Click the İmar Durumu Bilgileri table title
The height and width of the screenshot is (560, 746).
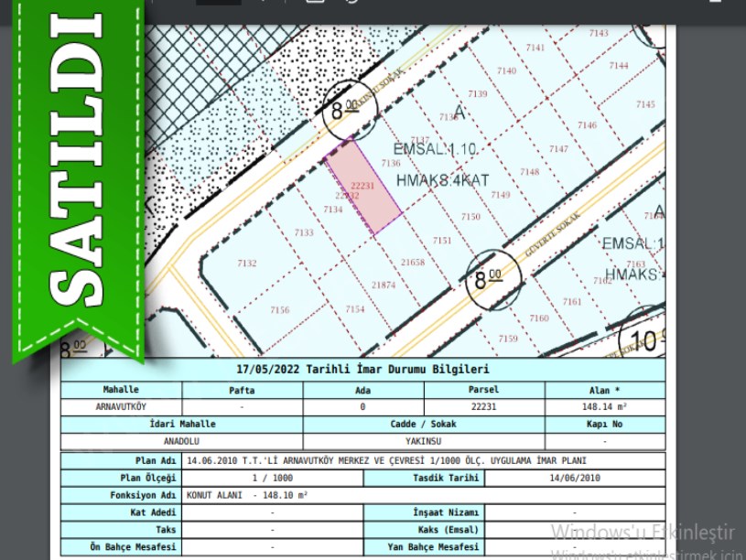pos(362,370)
